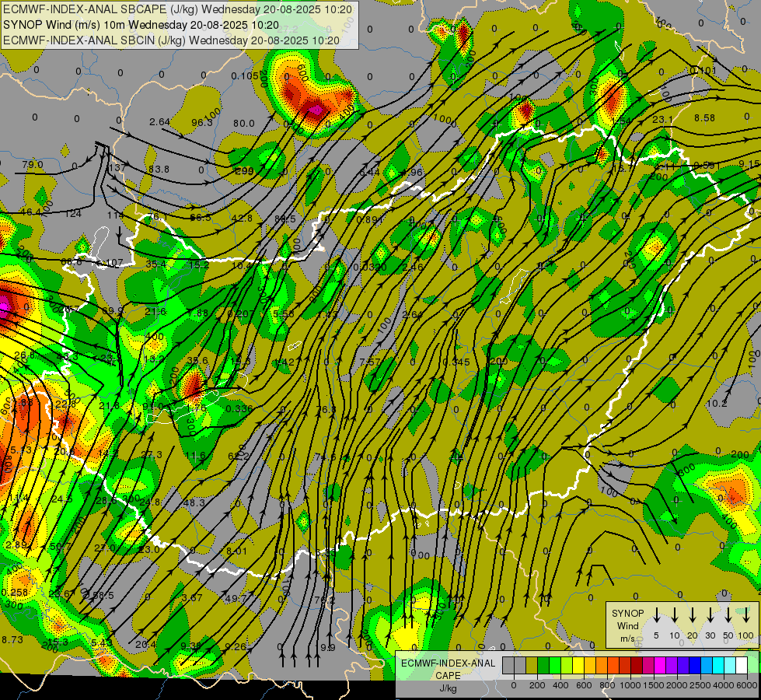
Task: Click the 1500 tick label in CAPE legend
Action: pos(654,685)
